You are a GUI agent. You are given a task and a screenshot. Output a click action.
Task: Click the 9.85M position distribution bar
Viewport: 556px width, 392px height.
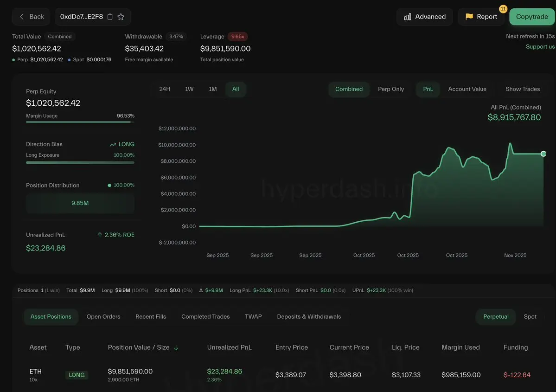click(x=80, y=203)
